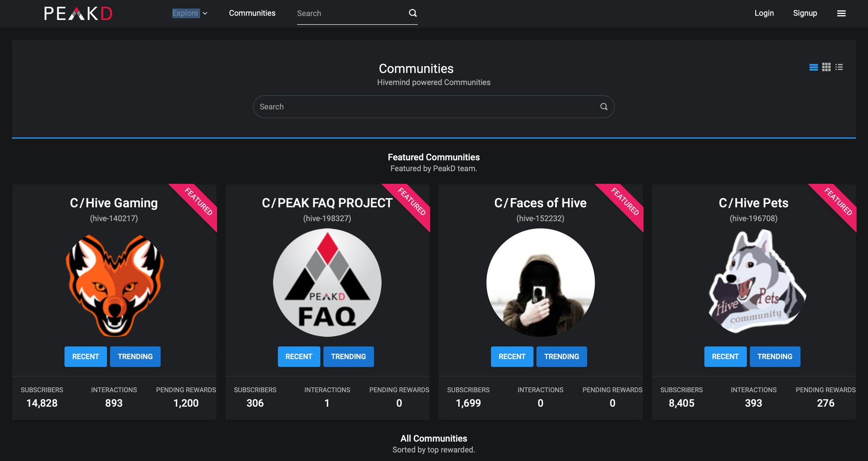View RECENT posts for Hive Gaming
The image size is (868, 461).
[x=85, y=356]
